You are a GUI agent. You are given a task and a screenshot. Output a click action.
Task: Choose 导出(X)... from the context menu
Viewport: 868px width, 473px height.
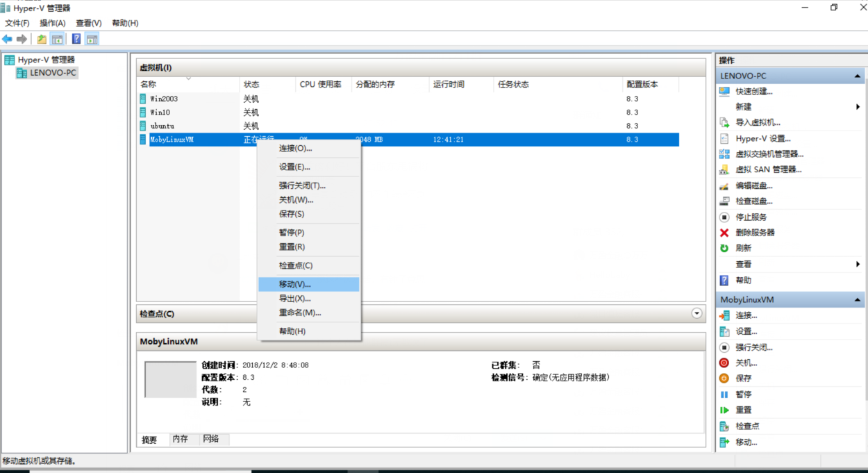coord(309,299)
